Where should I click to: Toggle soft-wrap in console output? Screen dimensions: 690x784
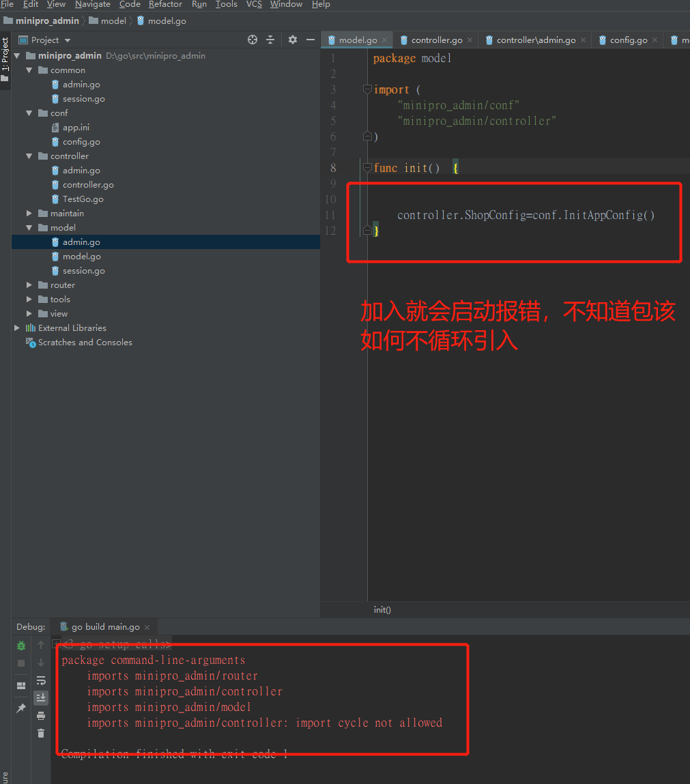41,680
